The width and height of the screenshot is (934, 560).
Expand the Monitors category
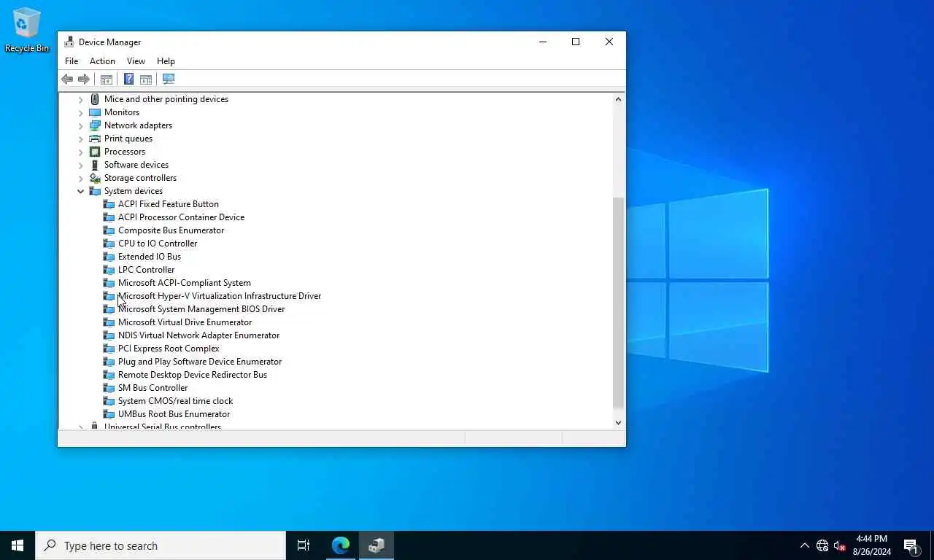click(80, 112)
